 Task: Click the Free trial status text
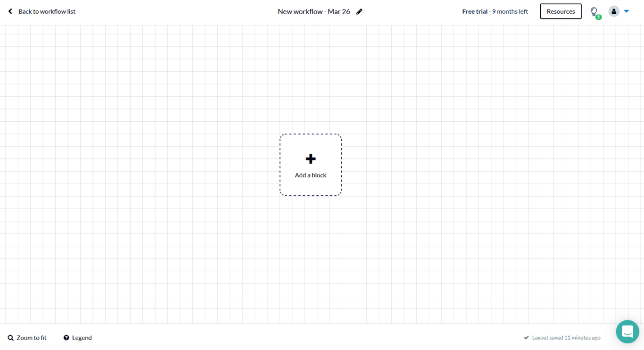pyautogui.click(x=495, y=11)
